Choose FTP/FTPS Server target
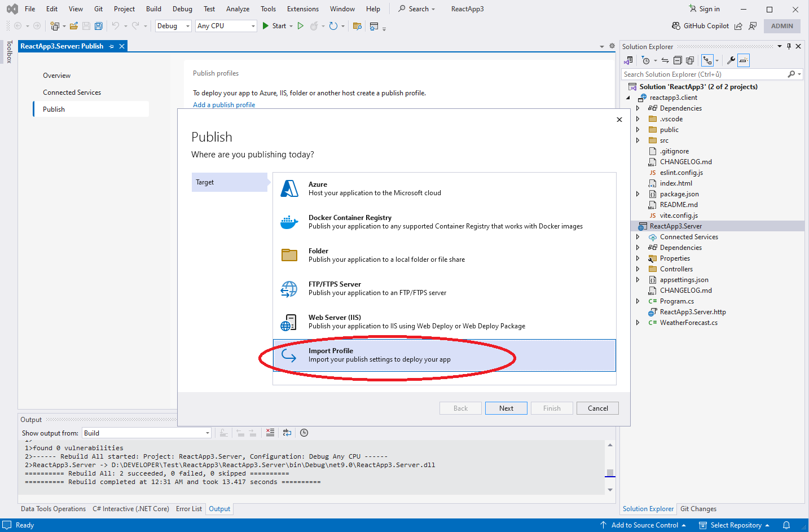809x532 pixels. point(444,288)
